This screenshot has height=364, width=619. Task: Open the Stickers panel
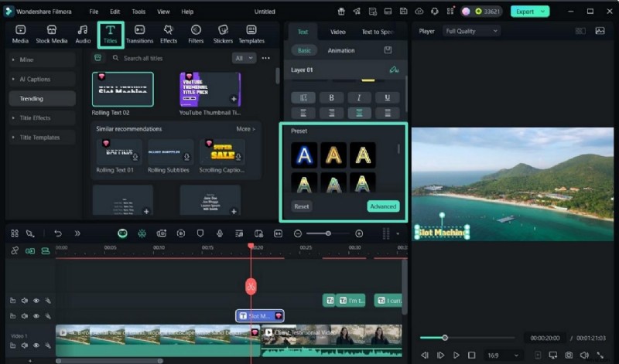point(223,34)
